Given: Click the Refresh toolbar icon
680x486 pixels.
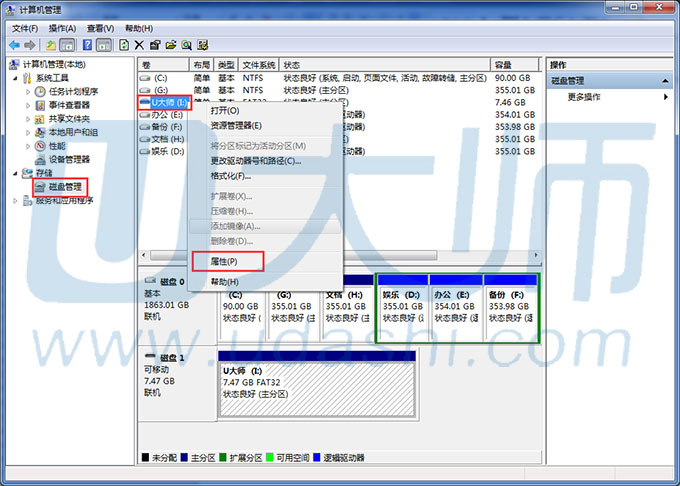Looking at the screenshot, I should point(124,45).
